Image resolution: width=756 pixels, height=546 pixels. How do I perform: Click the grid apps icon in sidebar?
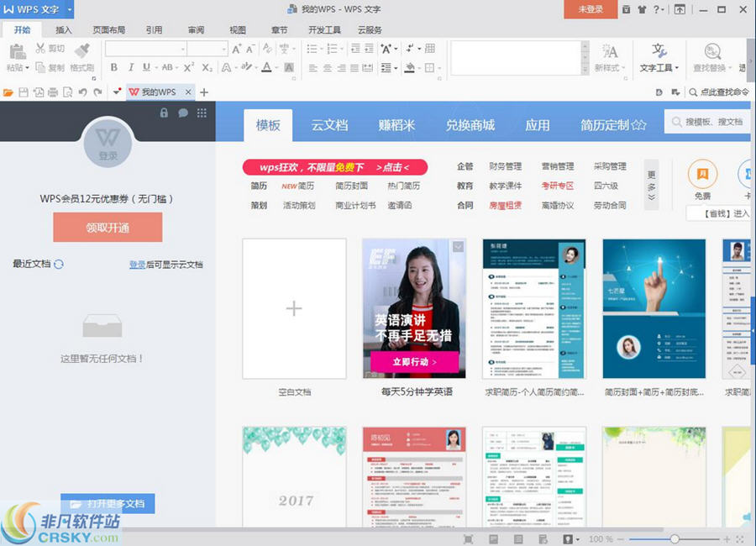202,113
